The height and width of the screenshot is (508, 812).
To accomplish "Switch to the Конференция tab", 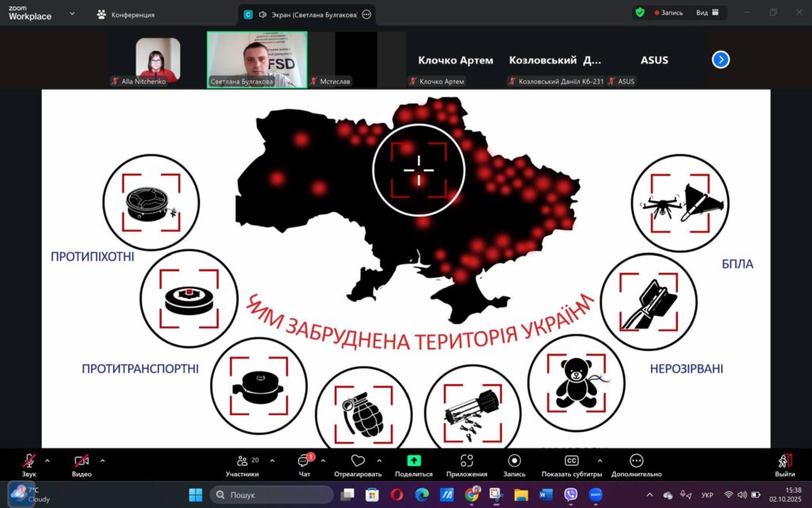I will pyautogui.click(x=125, y=14).
